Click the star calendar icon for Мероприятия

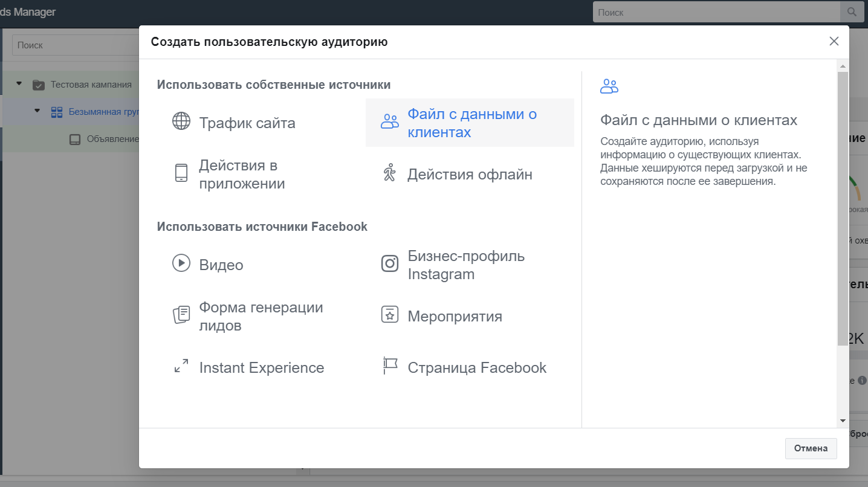point(390,315)
